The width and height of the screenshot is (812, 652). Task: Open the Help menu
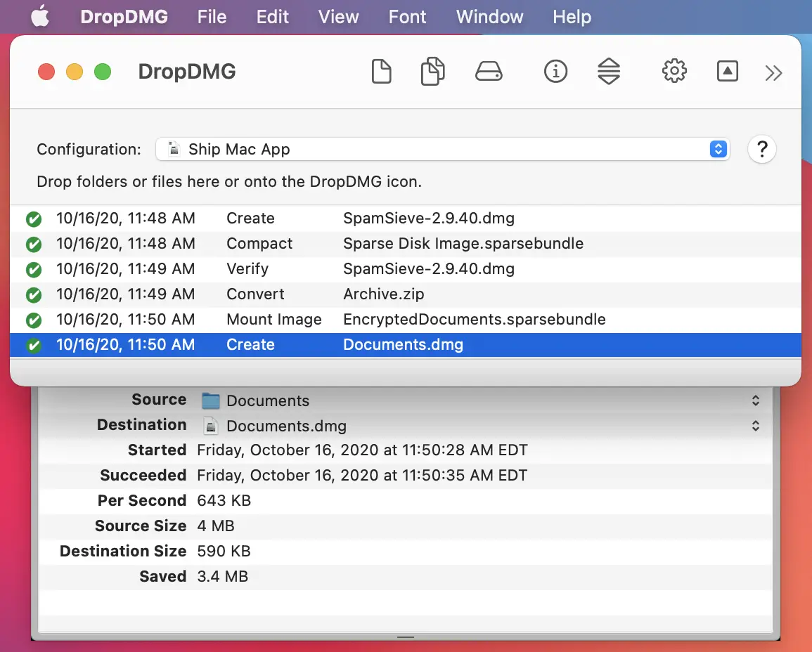click(572, 17)
